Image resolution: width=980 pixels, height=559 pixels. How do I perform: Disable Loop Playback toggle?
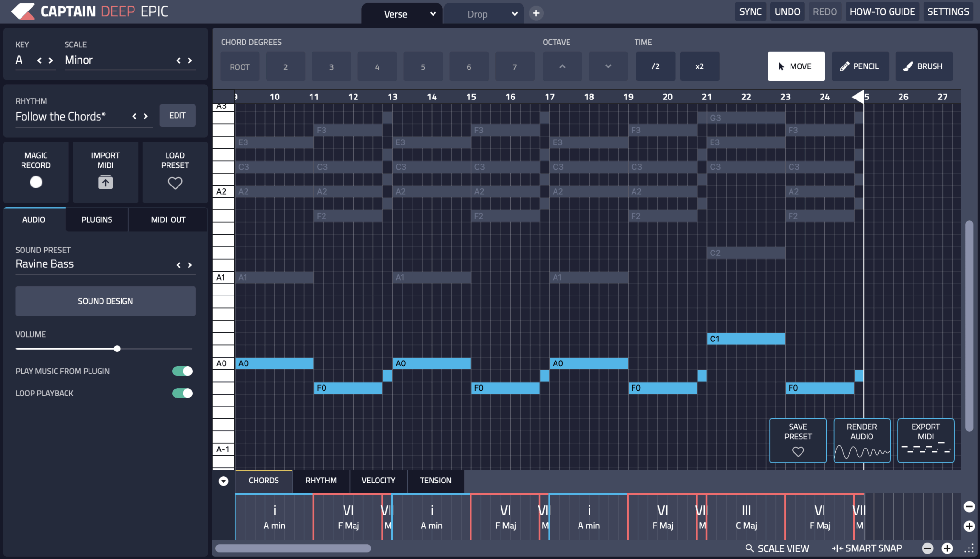point(182,393)
